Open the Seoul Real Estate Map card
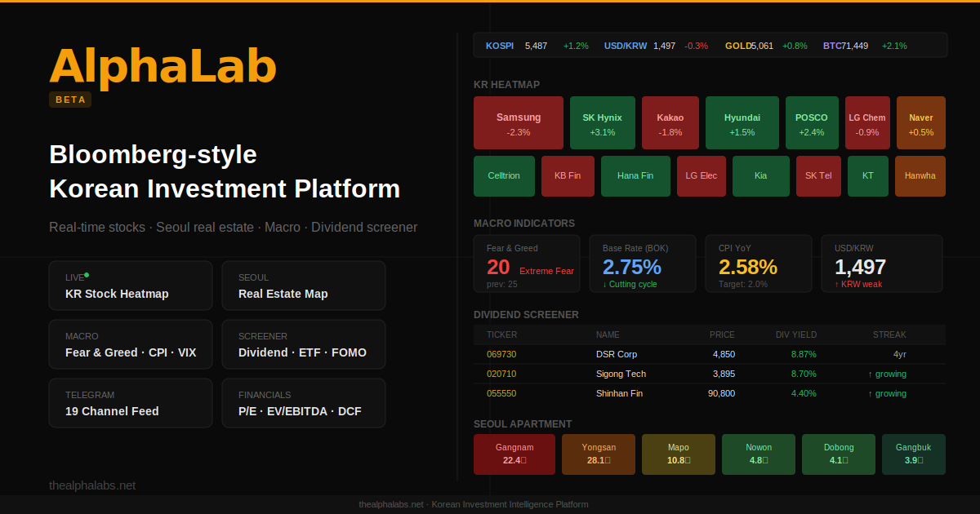Image resolution: width=980 pixels, height=514 pixels. tap(304, 286)
